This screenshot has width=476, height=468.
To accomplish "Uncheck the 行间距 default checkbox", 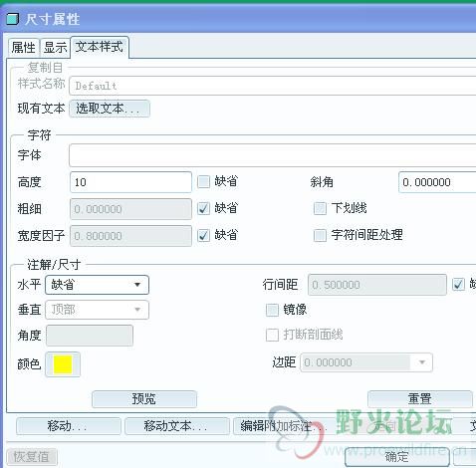I will point(458,285).
